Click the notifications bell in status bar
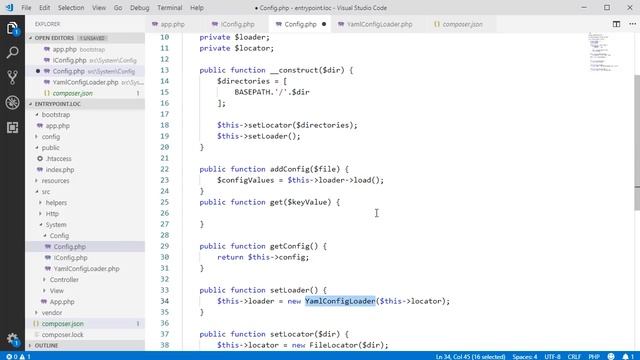This screenshot has height=360, width=640. (628, 356)
